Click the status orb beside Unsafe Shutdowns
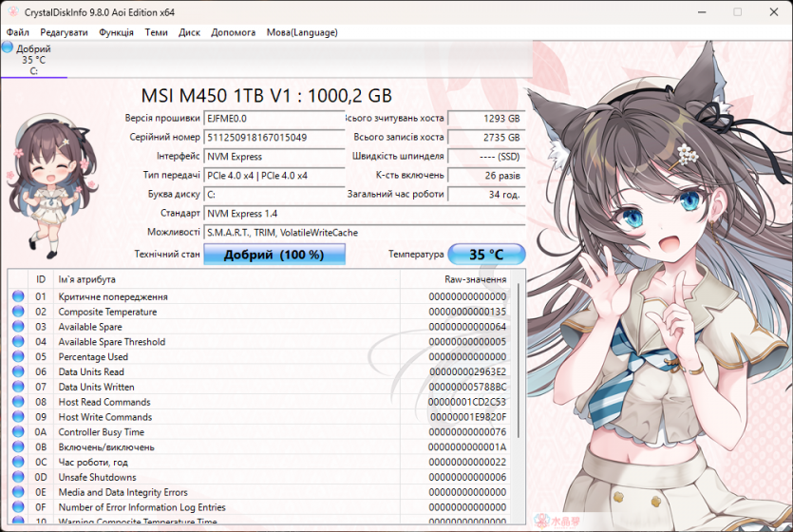The width and height of the screenshot is (793, 532). (x=18, y=477)
